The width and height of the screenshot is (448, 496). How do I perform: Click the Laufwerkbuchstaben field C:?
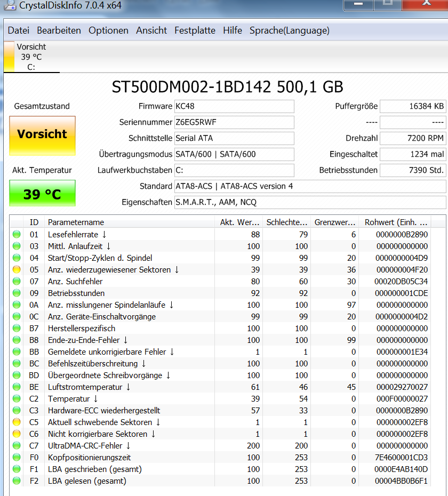234,170
